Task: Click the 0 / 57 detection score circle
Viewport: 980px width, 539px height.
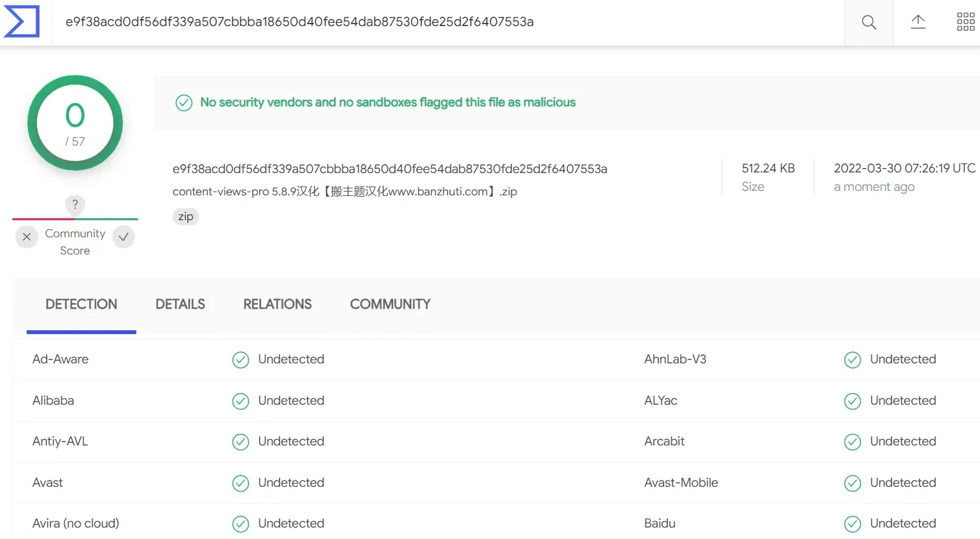Action: tap(75, 123)
